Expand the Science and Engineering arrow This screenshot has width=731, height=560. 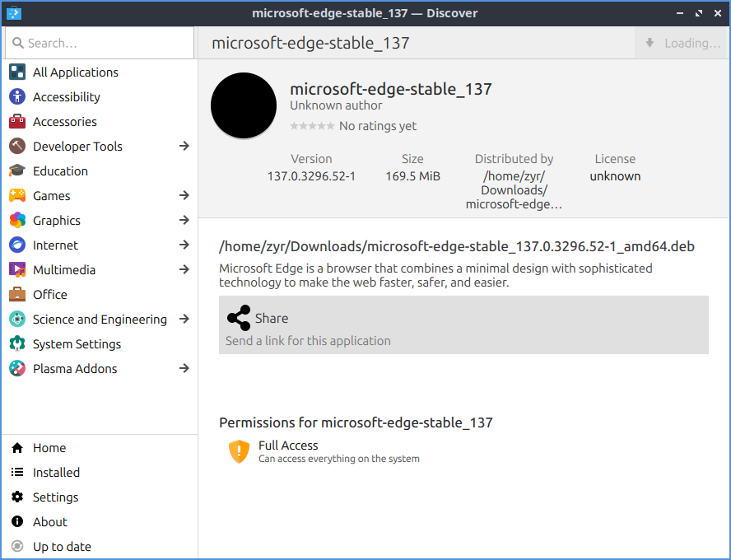pos(184,319)
